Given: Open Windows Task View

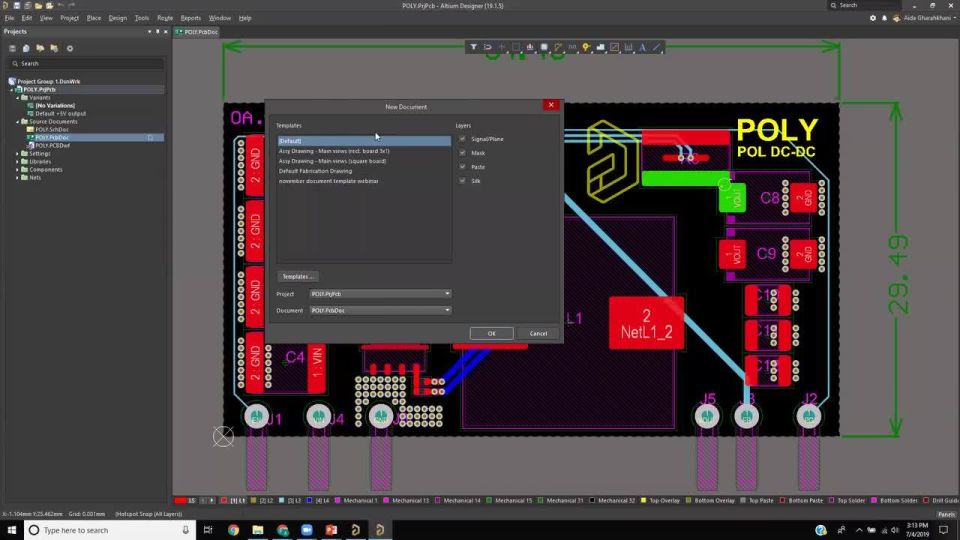Looking at the screenshot, I should [208, 530].
